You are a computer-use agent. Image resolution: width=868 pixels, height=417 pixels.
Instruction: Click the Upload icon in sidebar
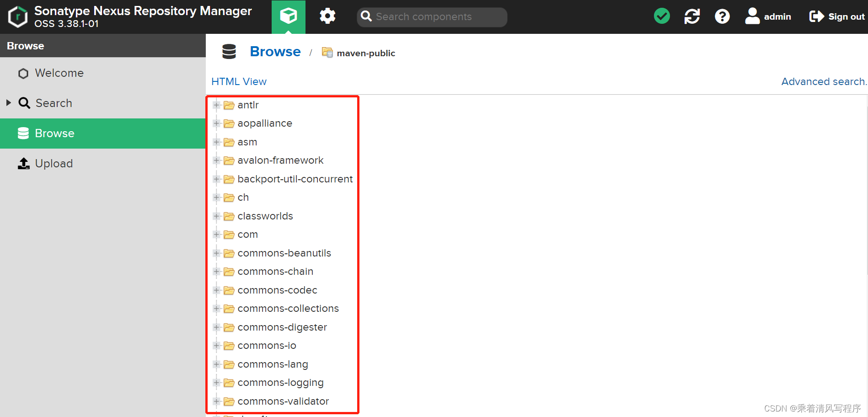click(x=23, y=163)
